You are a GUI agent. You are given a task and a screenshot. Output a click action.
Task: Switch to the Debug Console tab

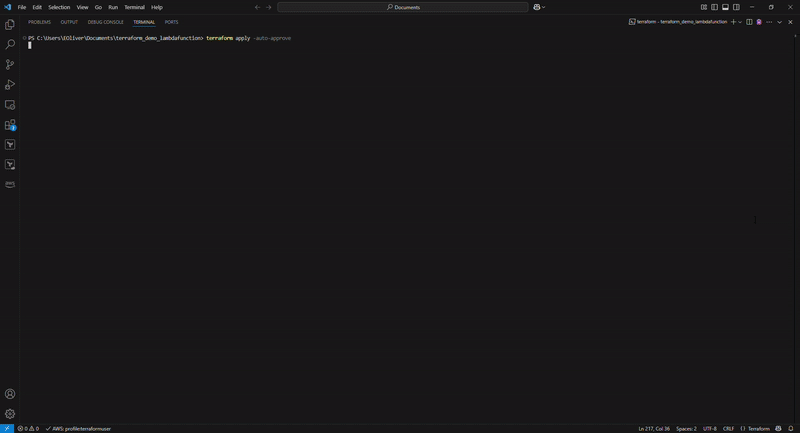pyautogui.click(x=106, y=22)
